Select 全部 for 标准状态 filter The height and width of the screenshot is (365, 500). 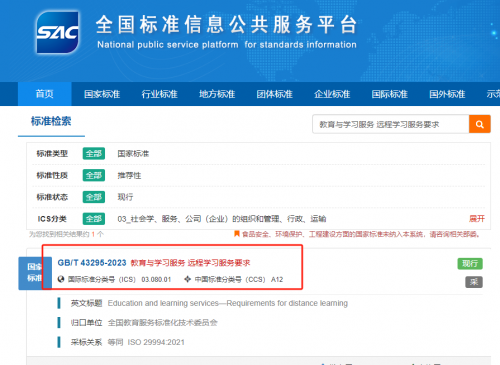[94, 197]
